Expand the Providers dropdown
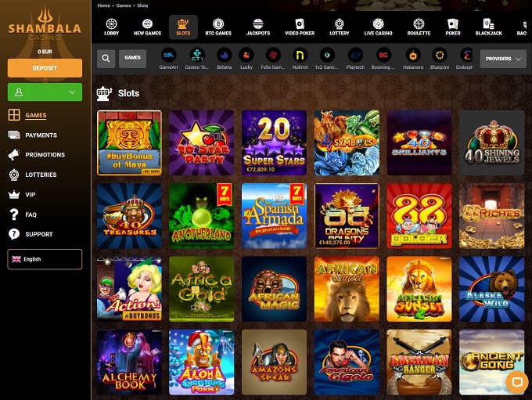Image resolution: width=532 pixels, height=400 pixels. pyautogui.click(x=503, y=59)
